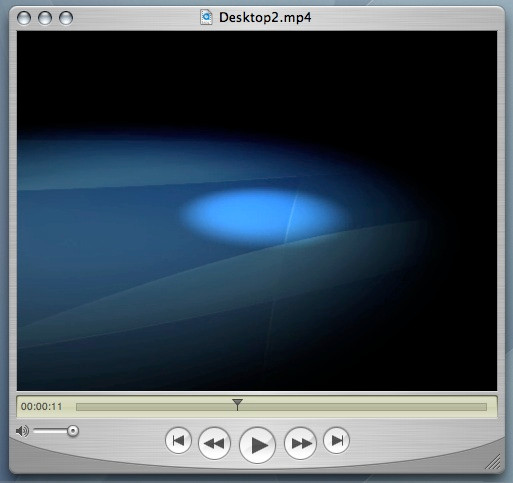Minimize the player window with middle button
The image size is (513, 483).
(x=45, y=18)
